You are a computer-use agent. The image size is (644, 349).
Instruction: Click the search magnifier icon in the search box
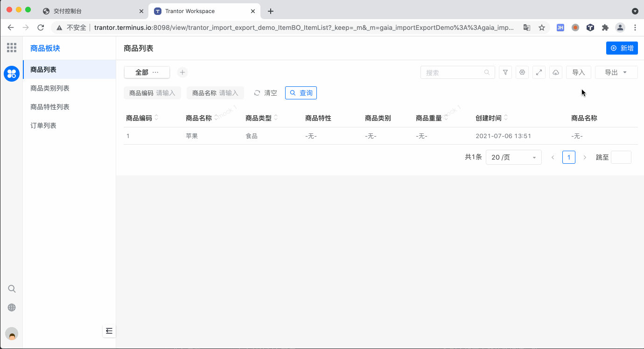coord(487,72)
